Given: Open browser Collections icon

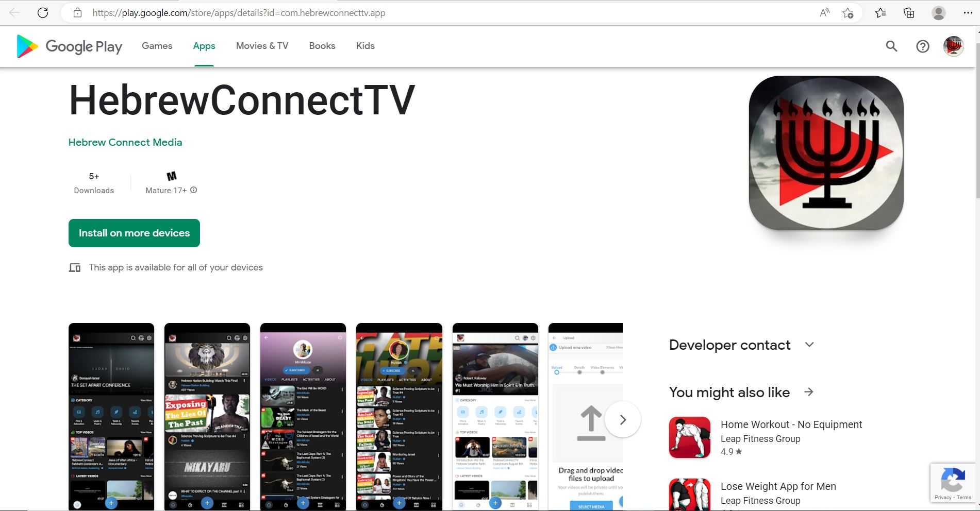Looking at the screenshot, I should point(909,13).
